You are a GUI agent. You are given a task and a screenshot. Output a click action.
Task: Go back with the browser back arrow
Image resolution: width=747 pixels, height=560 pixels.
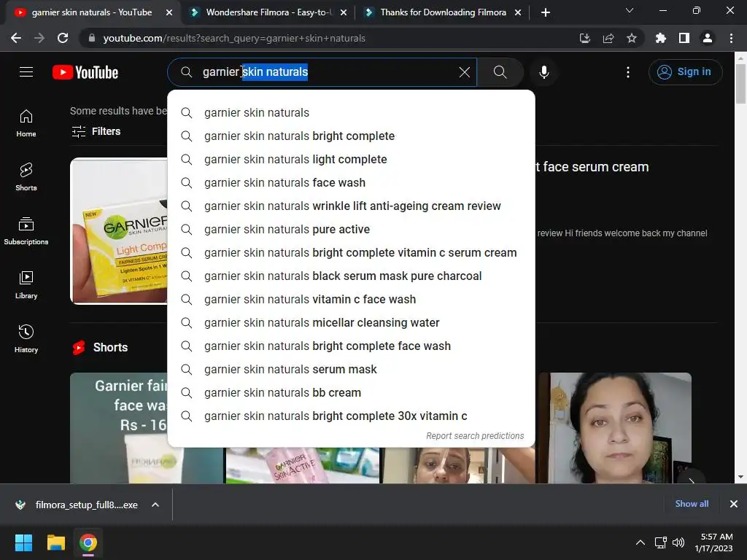coord(16,38)
